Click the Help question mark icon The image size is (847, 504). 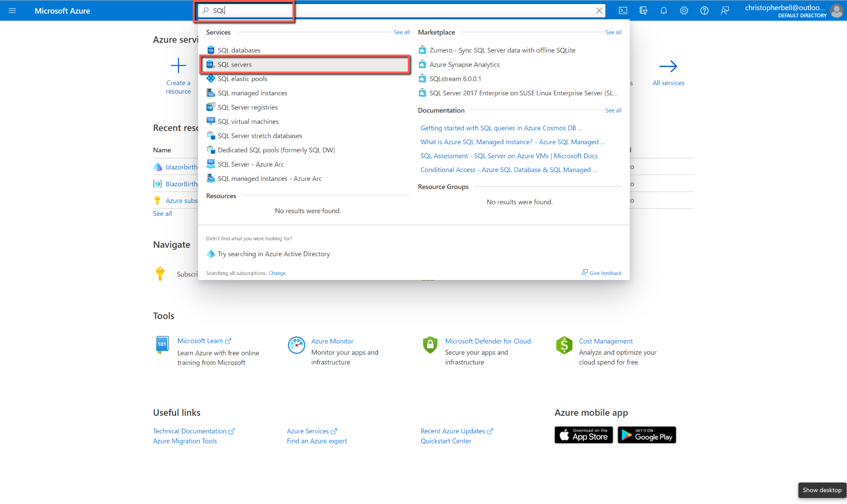704,10
